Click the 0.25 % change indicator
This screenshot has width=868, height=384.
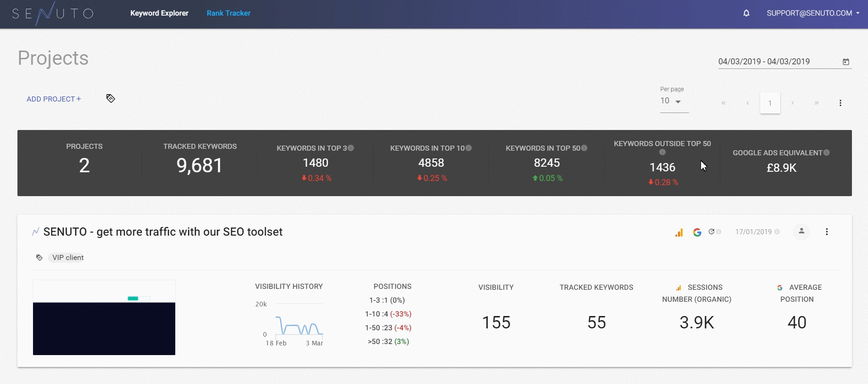pos(432,178)
